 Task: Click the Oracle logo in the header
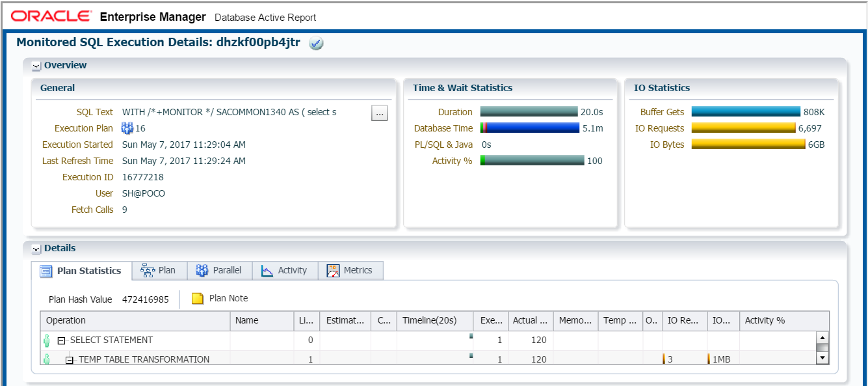pyautogui.click(x=51, y=16)
